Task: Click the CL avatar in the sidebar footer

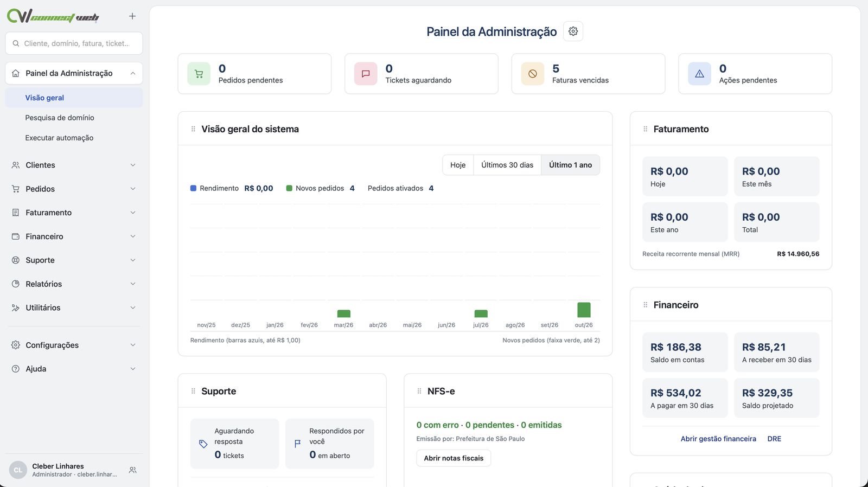Action: (x=18, y=470)
